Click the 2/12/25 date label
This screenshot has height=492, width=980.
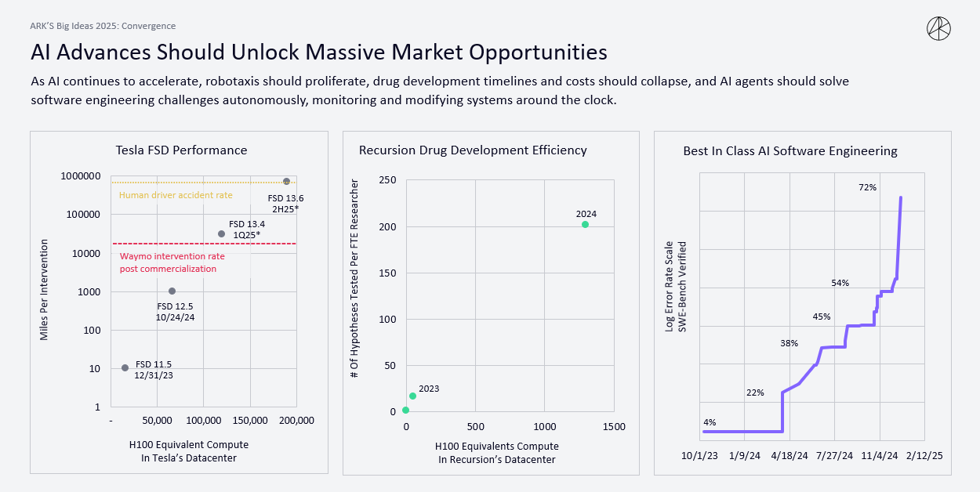coord(926,454)
